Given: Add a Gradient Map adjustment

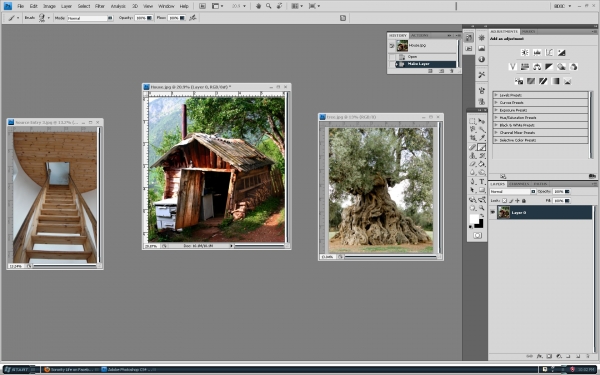Looking at the screenshot, I should tap(555, 81).
